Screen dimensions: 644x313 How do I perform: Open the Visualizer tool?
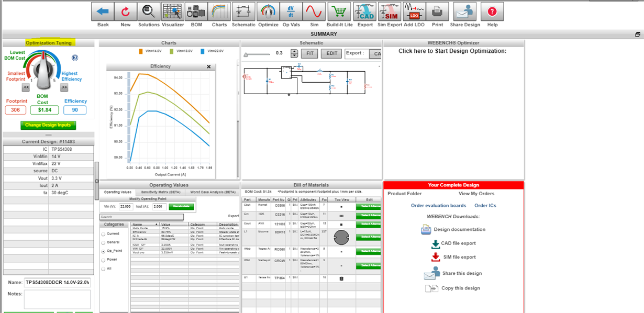point(172,12)
